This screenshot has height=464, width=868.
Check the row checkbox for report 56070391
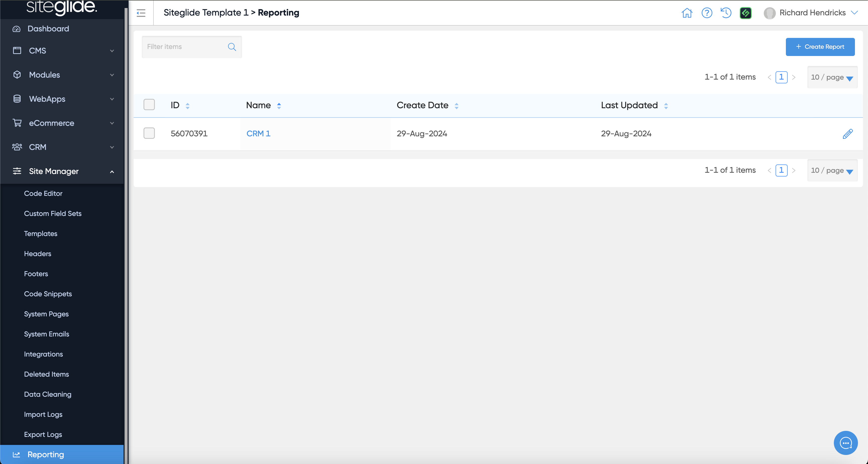pyautogui.click(x=149, y=133)
